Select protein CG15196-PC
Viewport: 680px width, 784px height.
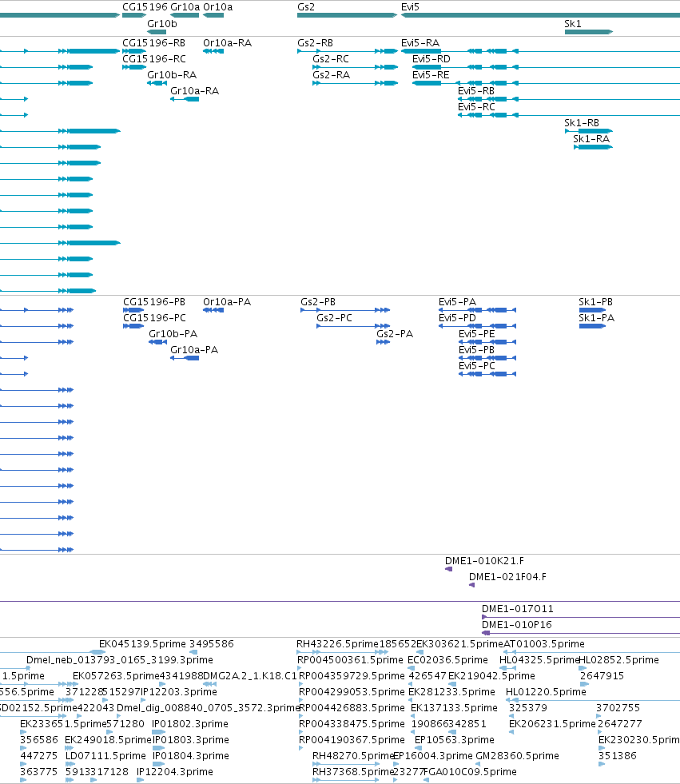click(x=154, y=318)
